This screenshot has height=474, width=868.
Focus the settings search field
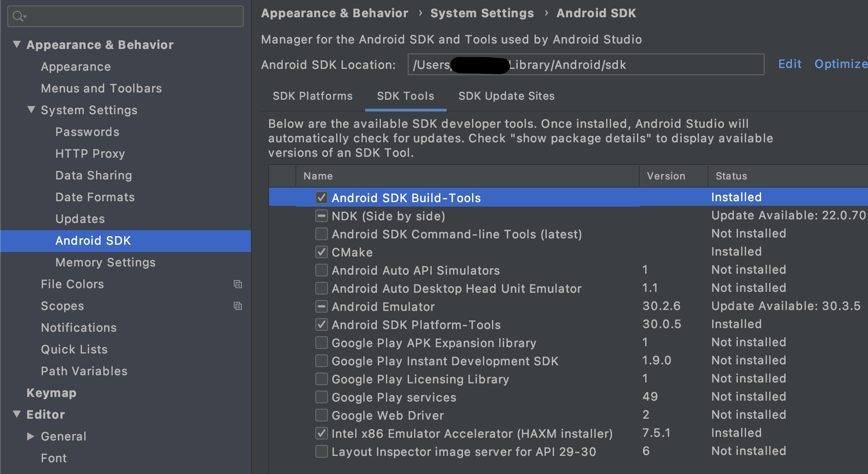coord(125,17)
